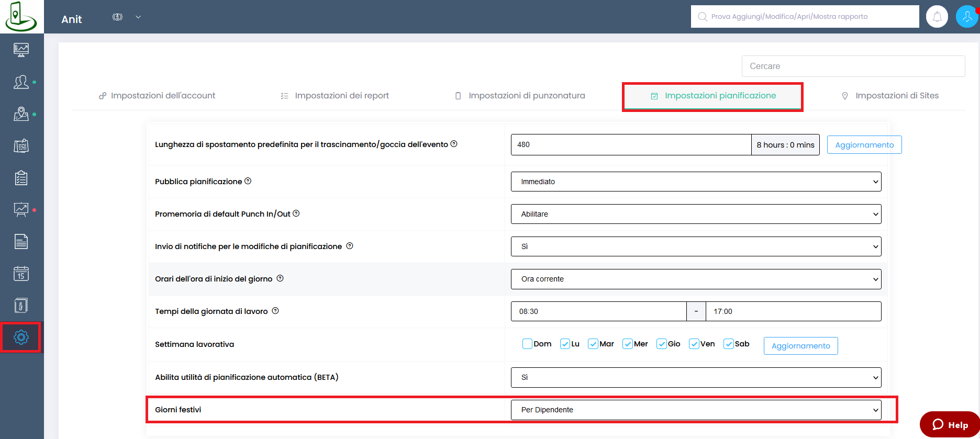This screenshot has height=439, width=980.
Task: Toggle the Mar checkbox
Action: point(593,344)
